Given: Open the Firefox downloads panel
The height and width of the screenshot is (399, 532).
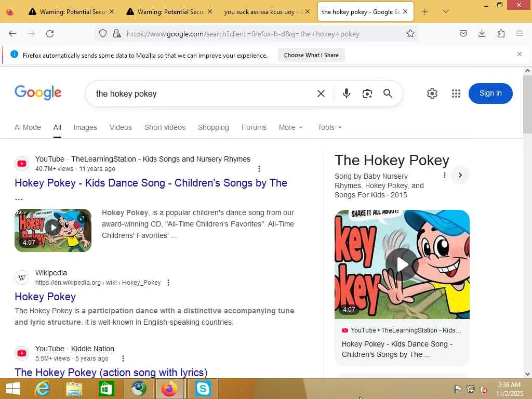Looking at the screenshot, I should (x=482, y=33).
